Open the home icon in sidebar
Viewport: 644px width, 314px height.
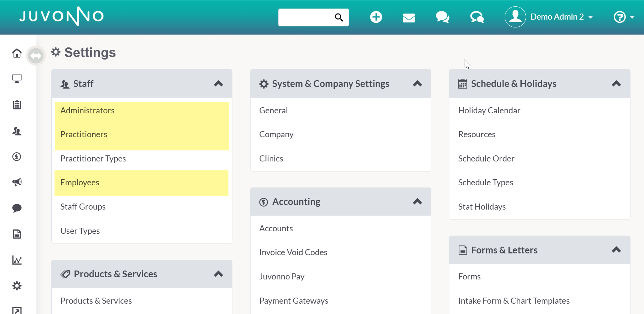click(x=17, y=53)
